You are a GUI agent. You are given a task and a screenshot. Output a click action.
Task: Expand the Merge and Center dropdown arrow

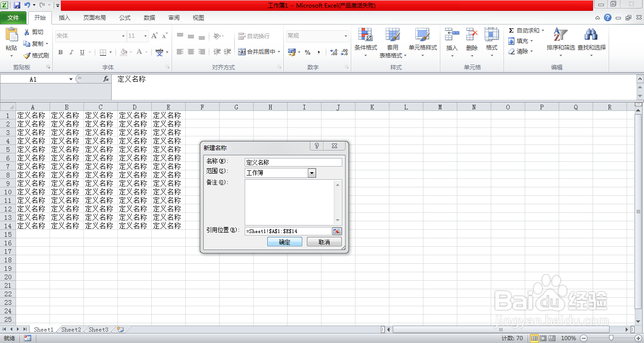pyautogui.click(x=279, y=52)
